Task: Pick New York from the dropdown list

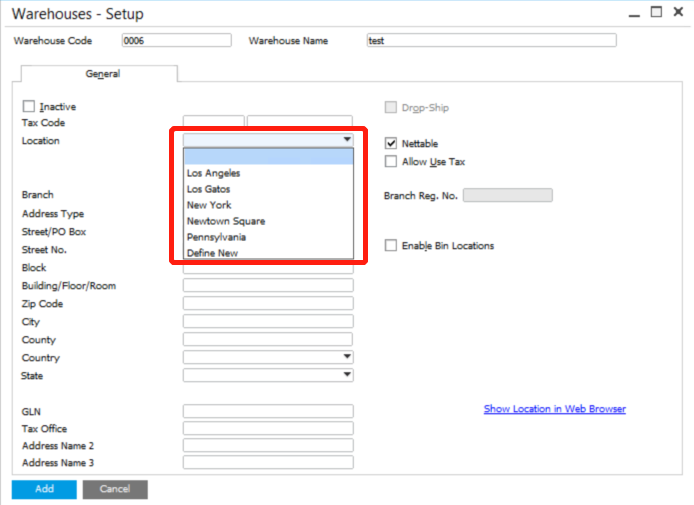Action: 208,205
